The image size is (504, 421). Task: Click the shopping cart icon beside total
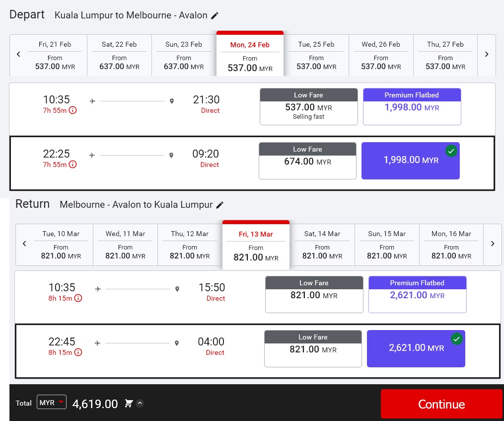129,404
